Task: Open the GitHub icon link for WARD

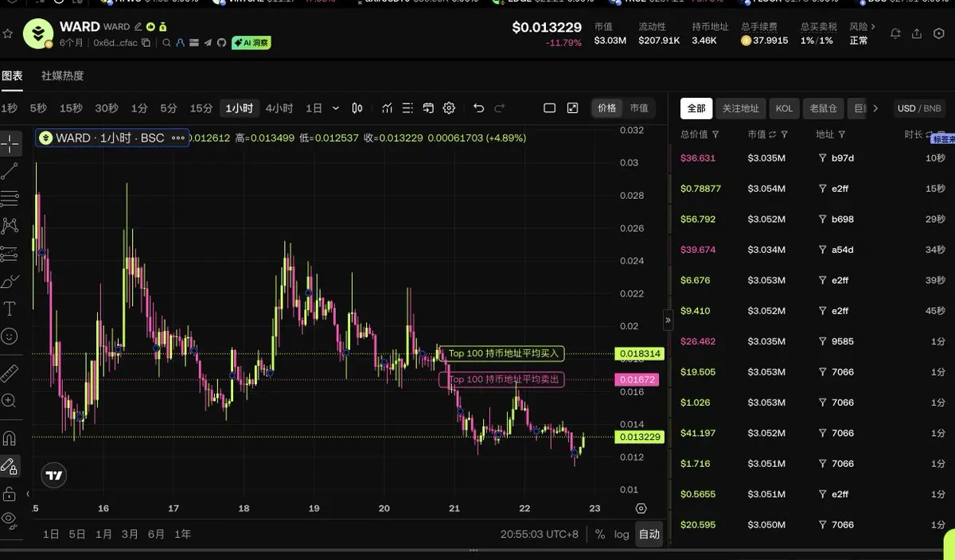Action: point(221,43)
